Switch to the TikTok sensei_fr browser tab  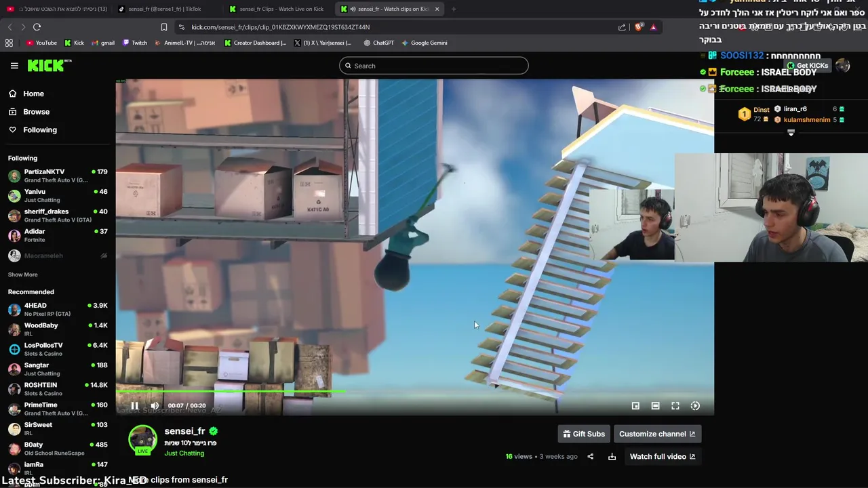pyautogui.click(x=166, y=9)
